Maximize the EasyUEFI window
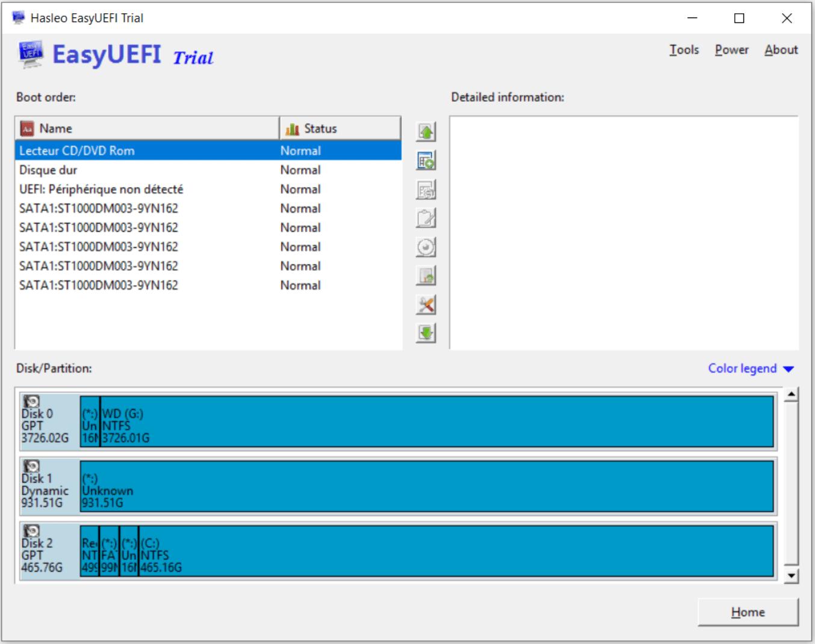This screenshot has height=644, width=815. pos(739,18)
